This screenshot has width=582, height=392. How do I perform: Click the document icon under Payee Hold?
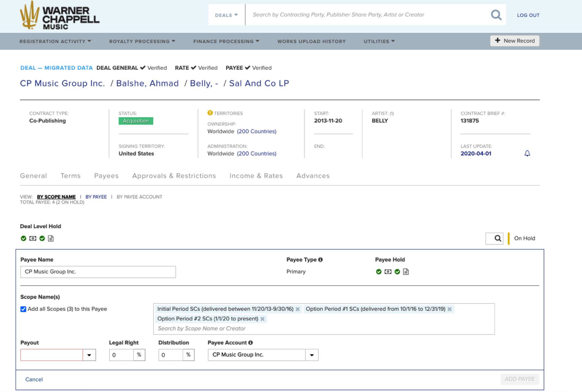[406, 272]
